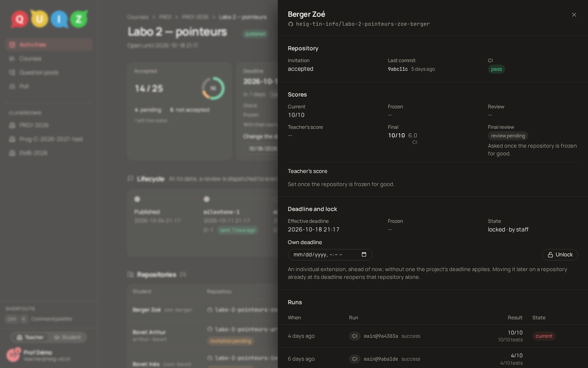
Task: Click the effective deadline 2026-10-18 21:17
Action: [314, 230]
